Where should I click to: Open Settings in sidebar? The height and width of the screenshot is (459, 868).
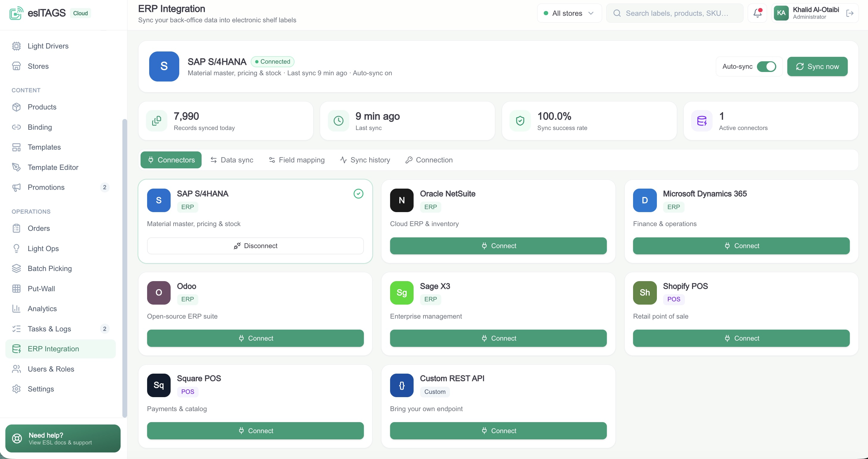click(61, 389)
